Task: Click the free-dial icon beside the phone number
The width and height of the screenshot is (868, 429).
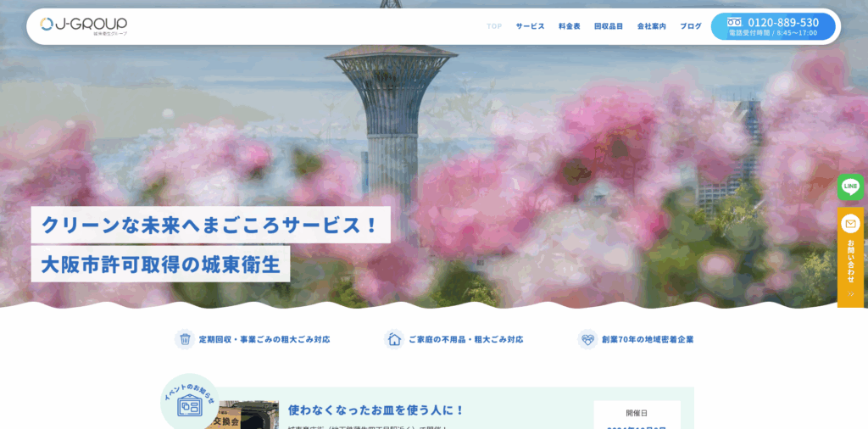Action: coord(734,22)
